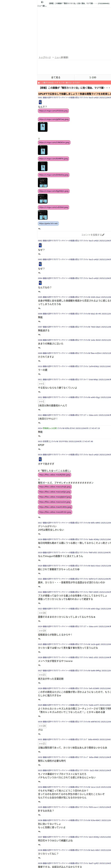Click reply arrow below 整形にも個性が必要な時代
The width and height of the screenshot is (111, 868).
tap(39, 765)
